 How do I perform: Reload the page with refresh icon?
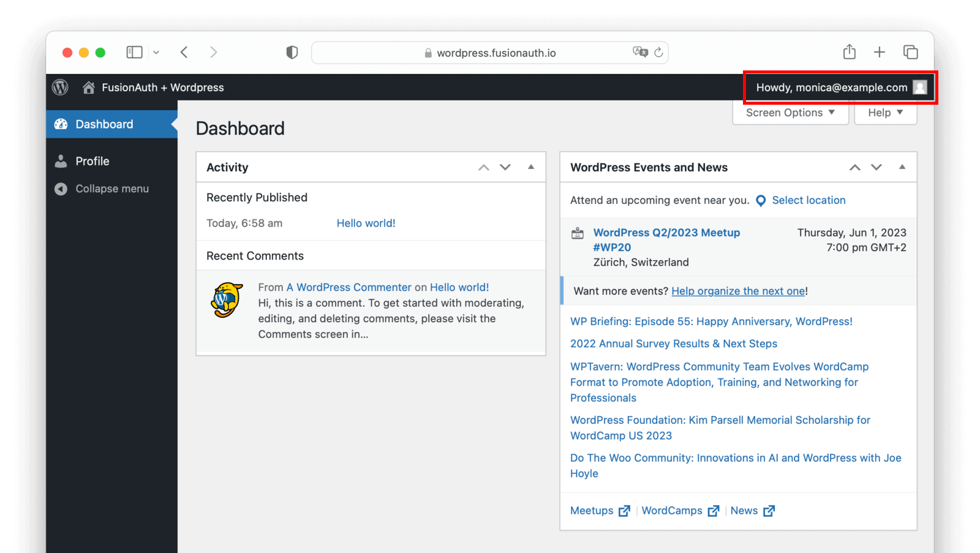click(x=658, y=53)
